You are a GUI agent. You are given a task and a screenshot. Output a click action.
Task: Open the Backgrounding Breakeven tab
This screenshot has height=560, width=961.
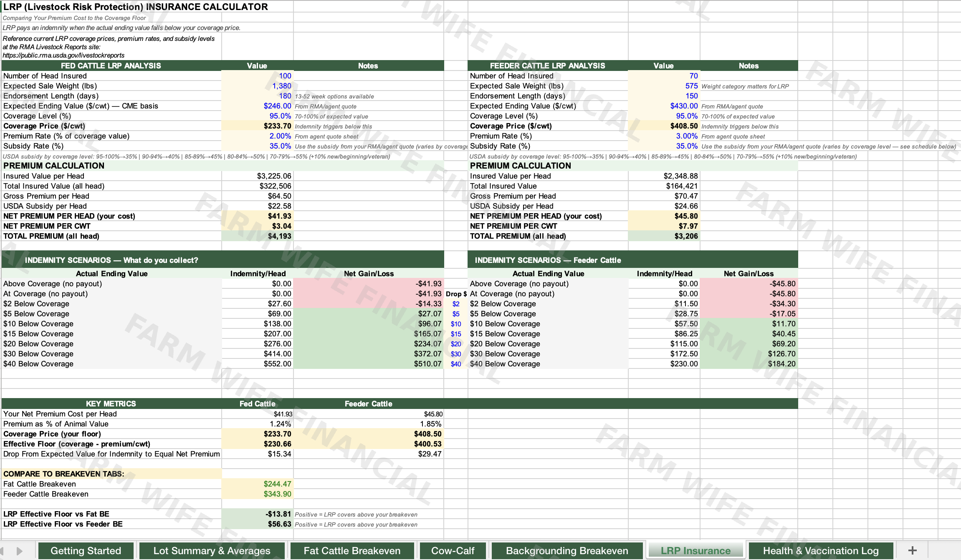pos(567,550)
